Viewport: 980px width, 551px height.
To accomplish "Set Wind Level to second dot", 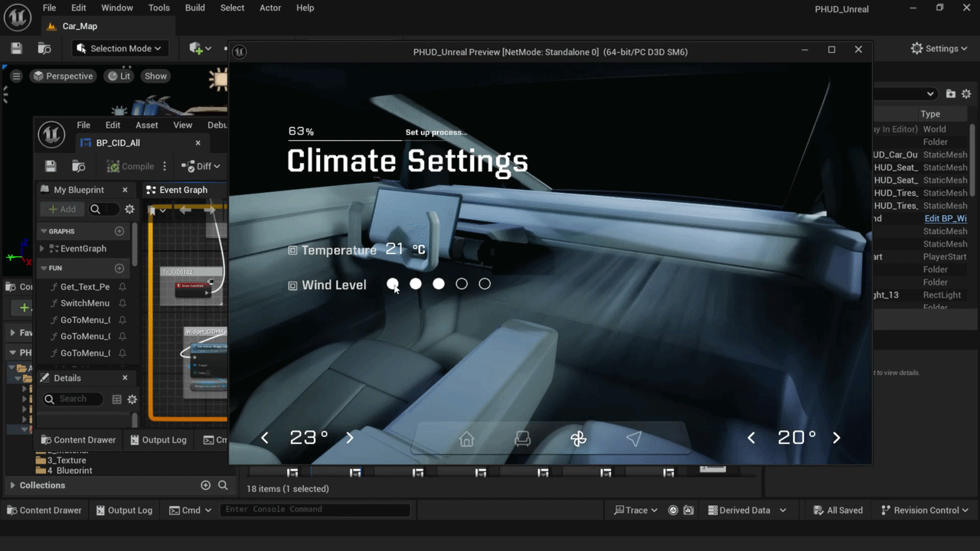I will tap(416, 284).
